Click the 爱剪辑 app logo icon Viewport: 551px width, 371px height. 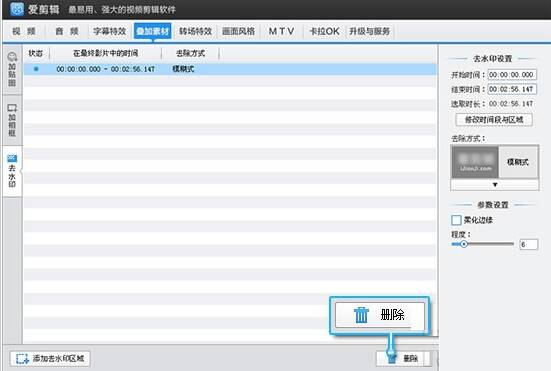[x=16, y=8]
